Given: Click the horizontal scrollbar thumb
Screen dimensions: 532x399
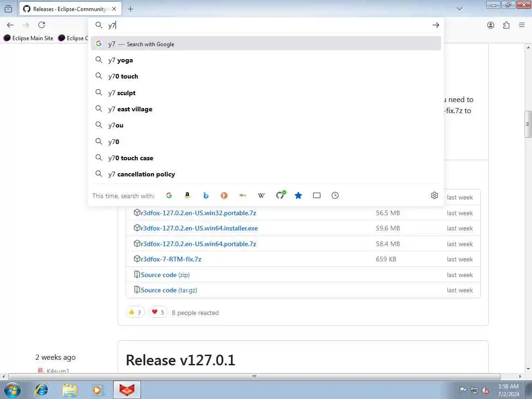Looking at the screenshot, I should (254, 376).
